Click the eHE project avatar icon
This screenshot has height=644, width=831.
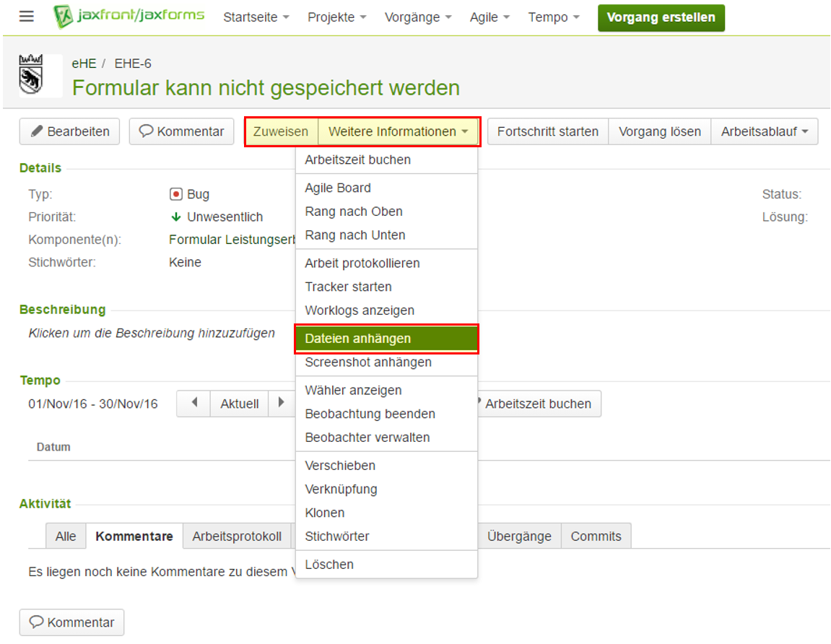(x=30, y=76)
